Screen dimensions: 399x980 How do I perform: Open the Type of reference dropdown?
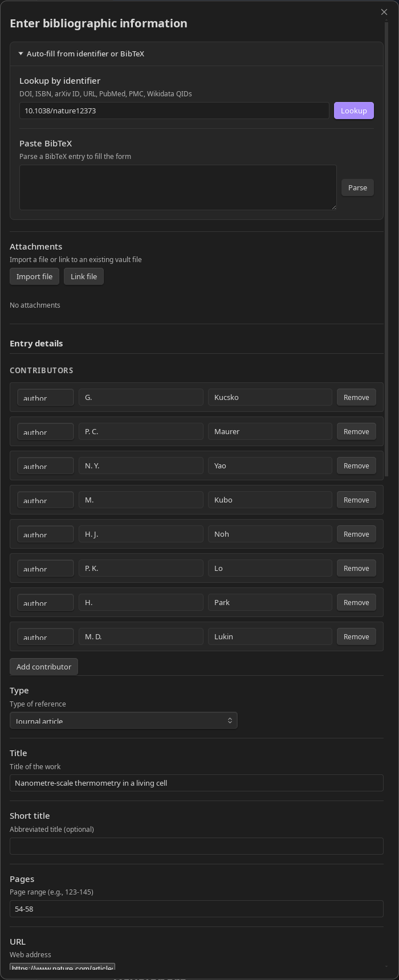pos(124,720)
